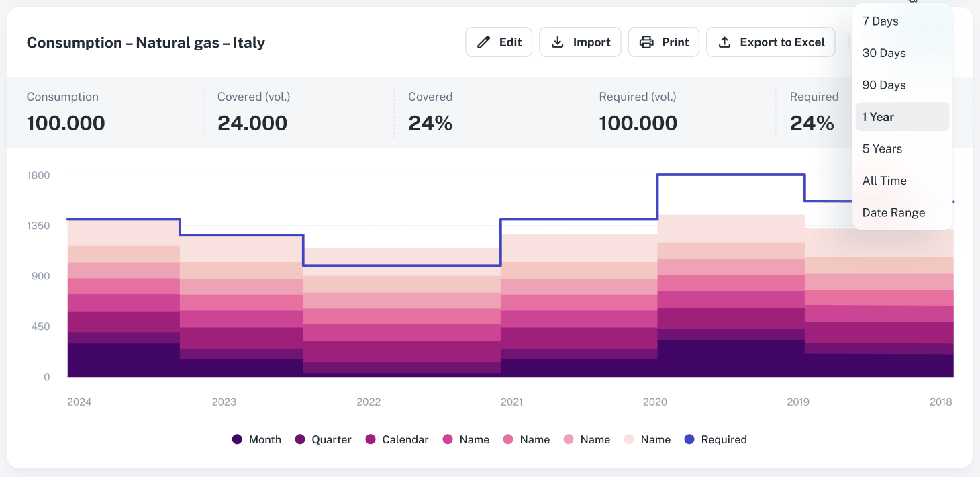Toggle the Month series in the legend
The height and width of the screenshot is (477, 980).
257,439
